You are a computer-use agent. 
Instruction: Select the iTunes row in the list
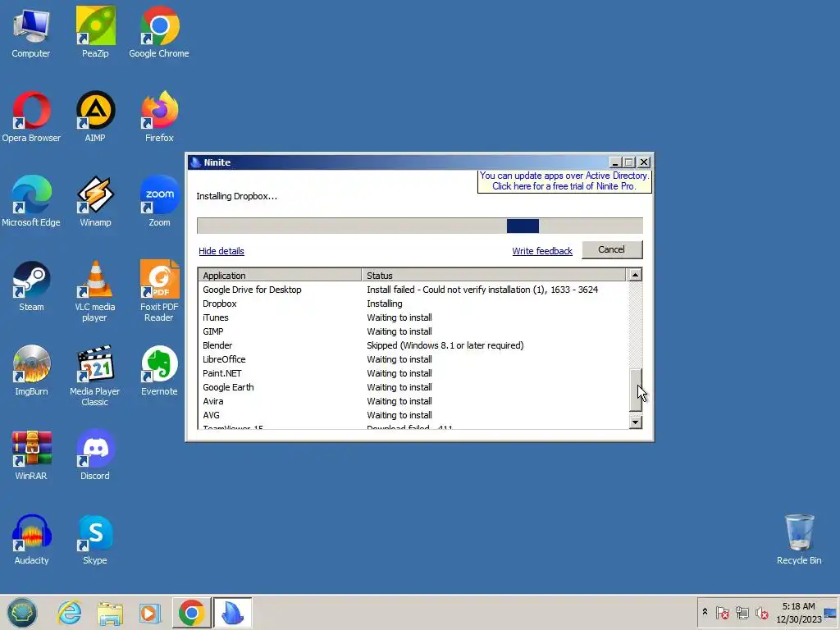pos(413,317)
